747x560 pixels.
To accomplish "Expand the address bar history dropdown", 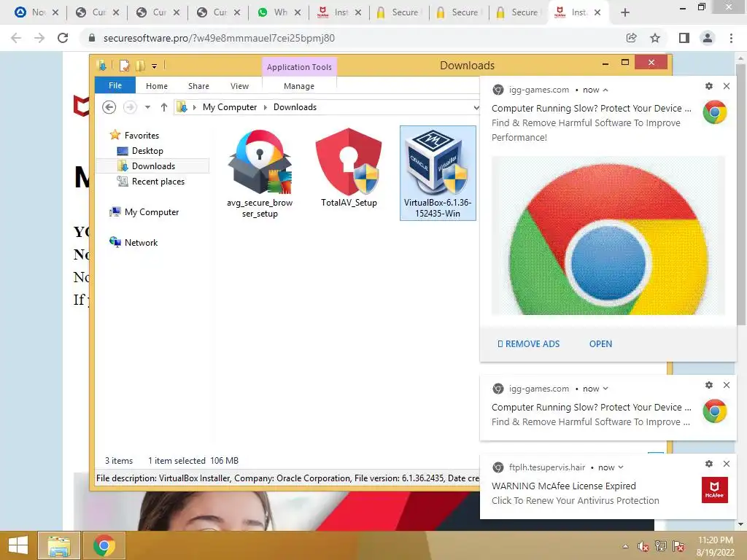I will pos(476,108).
